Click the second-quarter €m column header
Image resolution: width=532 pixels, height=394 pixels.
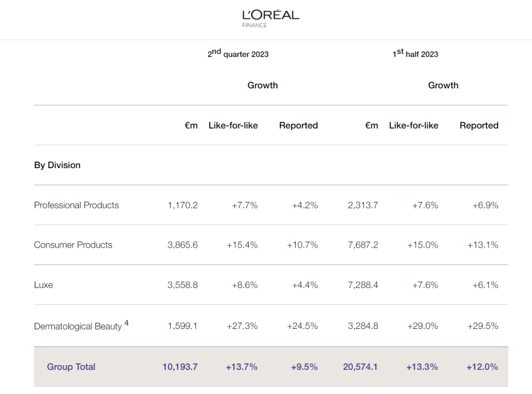[x=191, y=125]
